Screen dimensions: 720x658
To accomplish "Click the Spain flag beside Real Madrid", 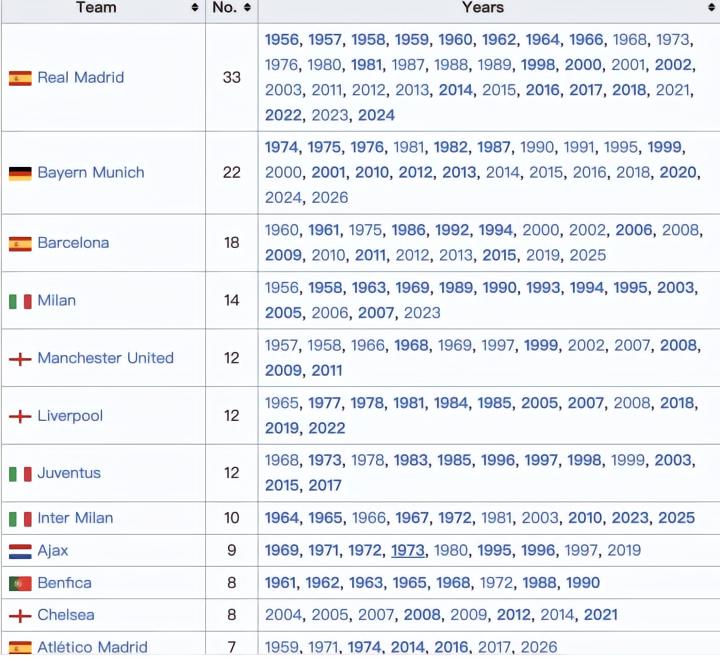I will click(20, 78).
